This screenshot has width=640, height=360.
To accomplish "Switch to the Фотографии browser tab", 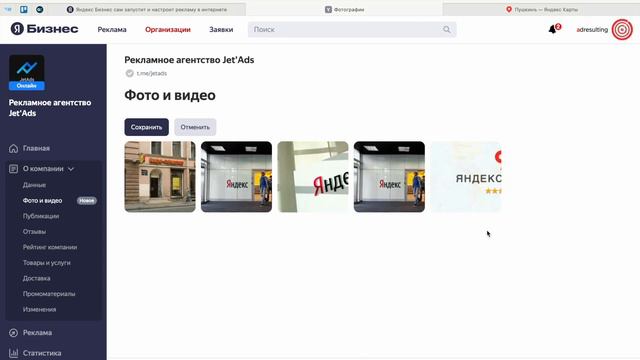I will (344, 9).
